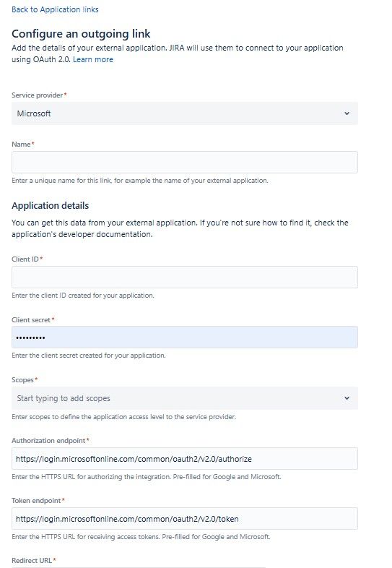Focus the Name input field
Viewport: 392px width, 568px height.
click(x=185, y=162)
